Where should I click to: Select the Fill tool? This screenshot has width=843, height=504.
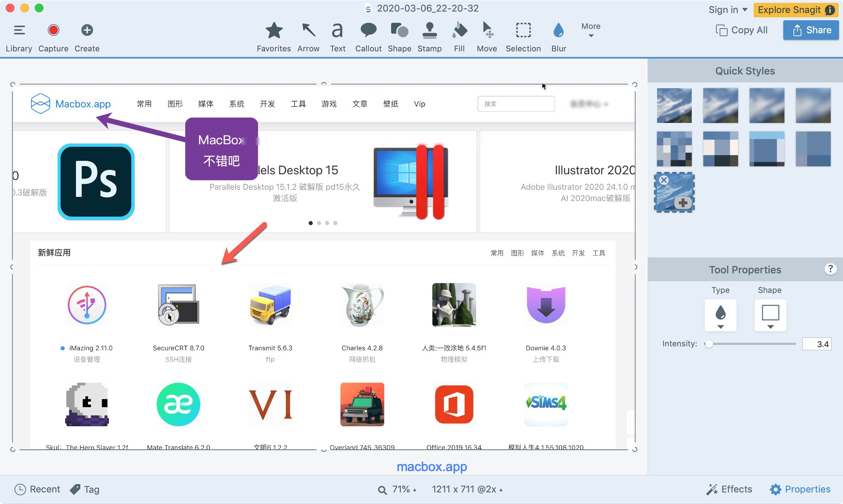coord(459,37)
